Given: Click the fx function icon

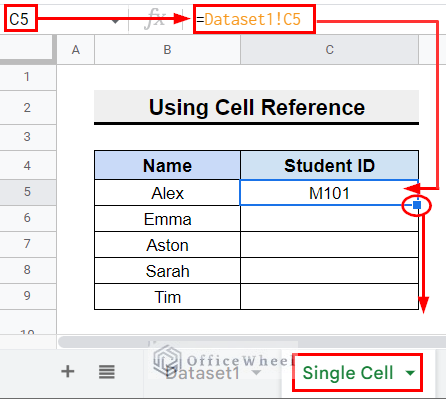Looking at the screenshot, I should (155, 19).
